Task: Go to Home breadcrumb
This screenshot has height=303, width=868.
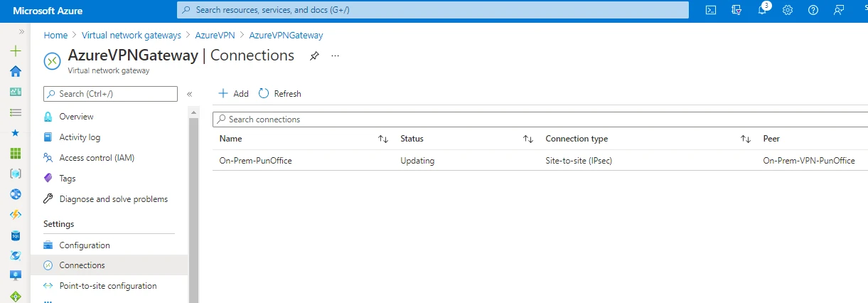Action: [55, 35]
